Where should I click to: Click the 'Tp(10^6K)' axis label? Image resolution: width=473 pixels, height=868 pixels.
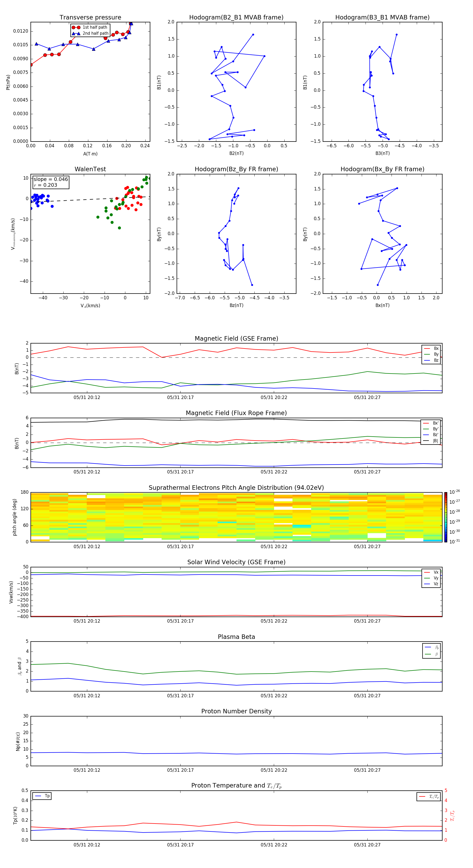point(15,815)
